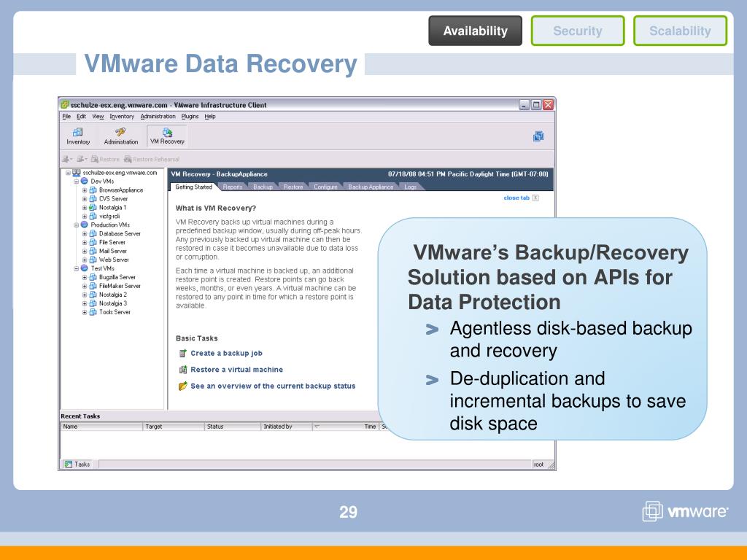Viewport: 747px width, 560px height.
Task: Open the Inventory menu
Action: click(122, 116)
